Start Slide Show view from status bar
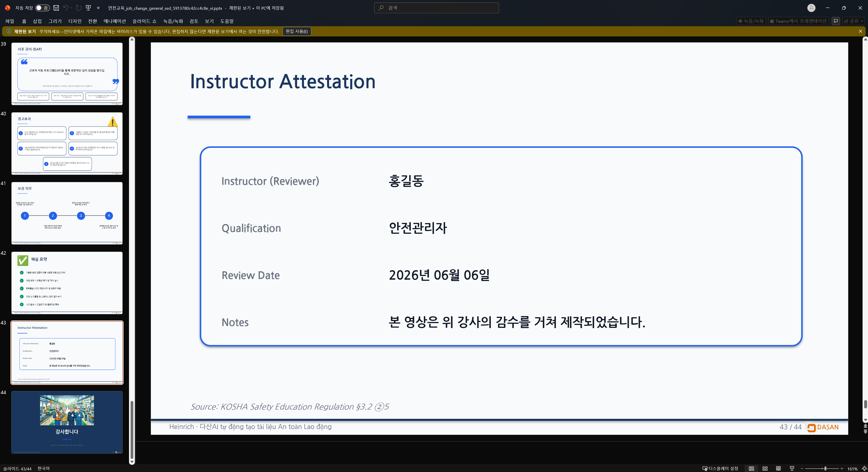 click(x=792, y=469)
